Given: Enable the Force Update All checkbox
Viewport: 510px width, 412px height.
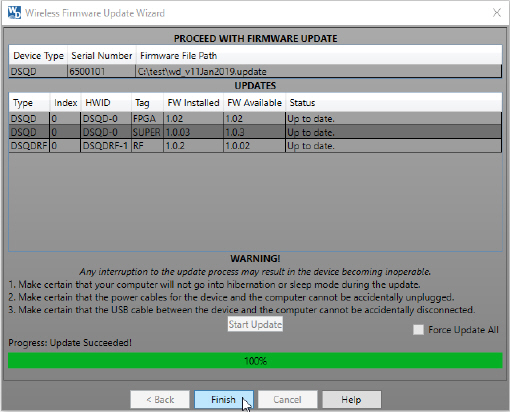Looking at the screenshot, I should (418, 330).
